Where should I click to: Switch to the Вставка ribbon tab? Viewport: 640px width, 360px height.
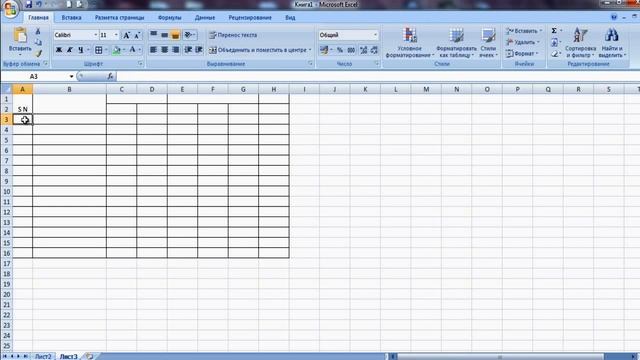pos(71,18)
